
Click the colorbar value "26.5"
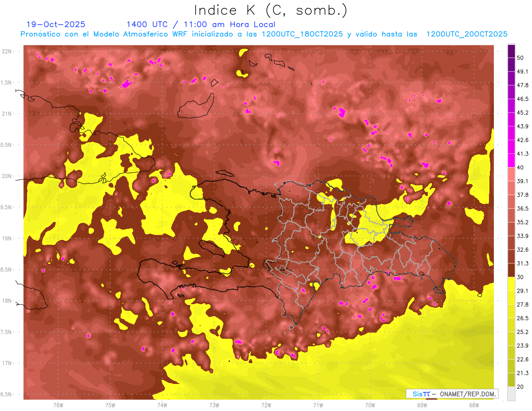click(x=523, y=318)
